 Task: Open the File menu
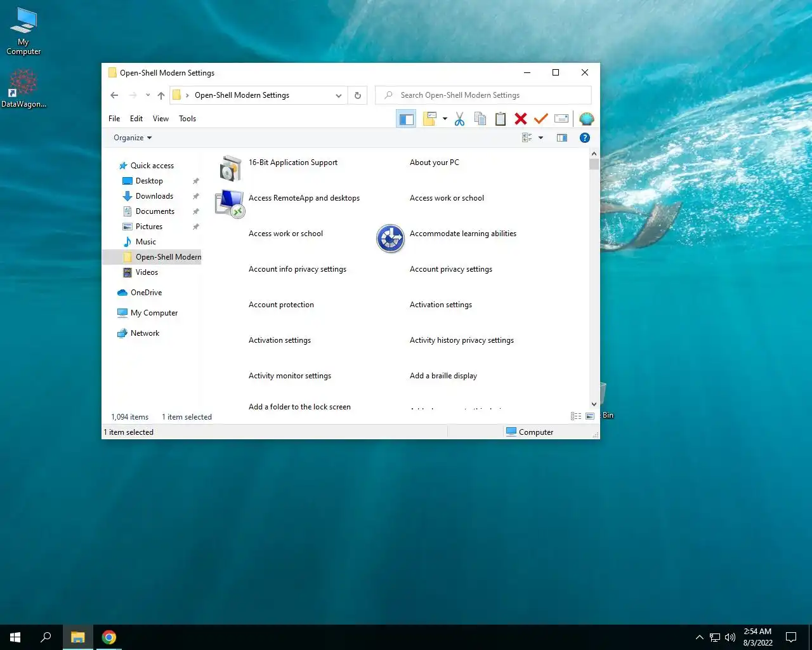[114, 119]
